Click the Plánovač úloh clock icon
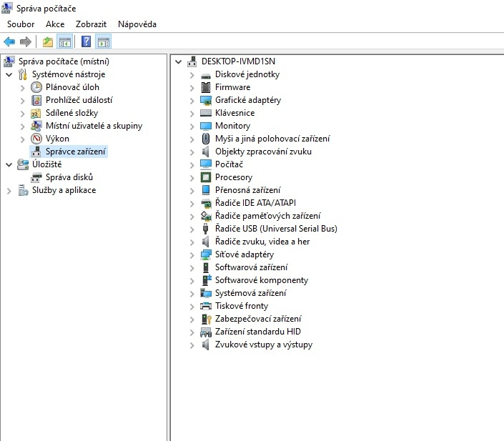Screen dimensions: 504x441 tap(36, 87)
